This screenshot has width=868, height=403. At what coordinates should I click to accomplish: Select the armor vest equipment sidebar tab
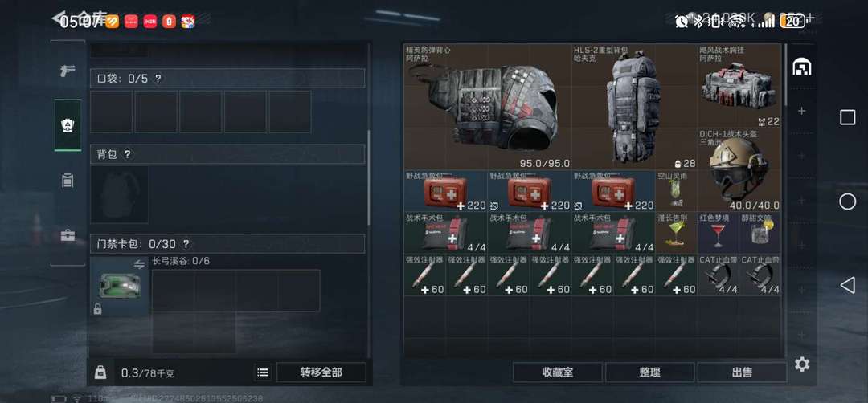(68, 125)
